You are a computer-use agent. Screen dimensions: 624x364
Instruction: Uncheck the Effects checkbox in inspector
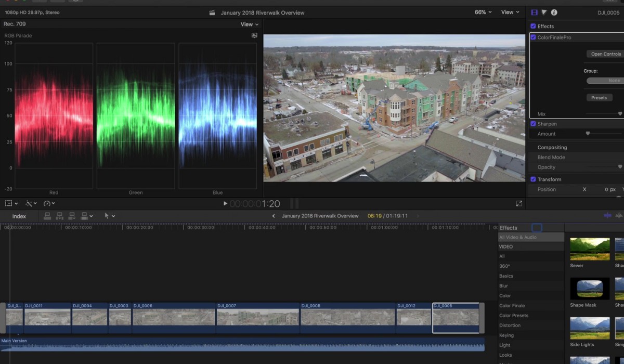(x=533, y=26)
